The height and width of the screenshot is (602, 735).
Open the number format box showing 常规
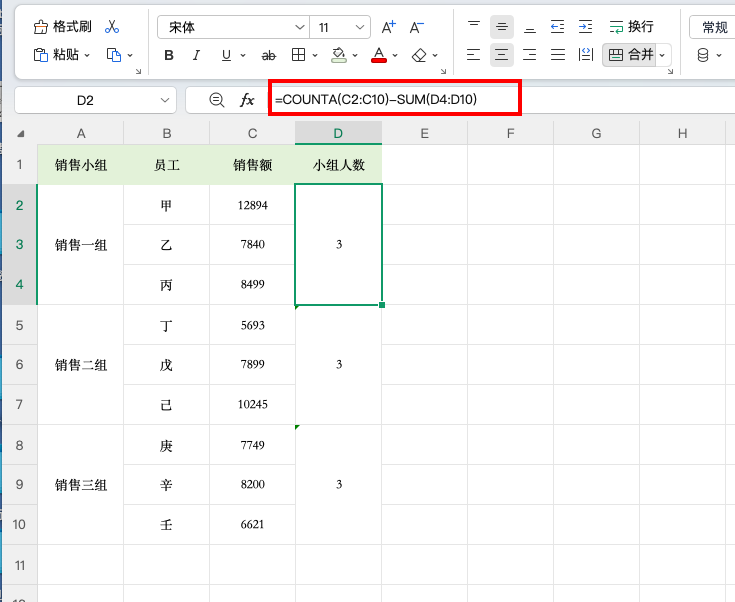point(712,27)
